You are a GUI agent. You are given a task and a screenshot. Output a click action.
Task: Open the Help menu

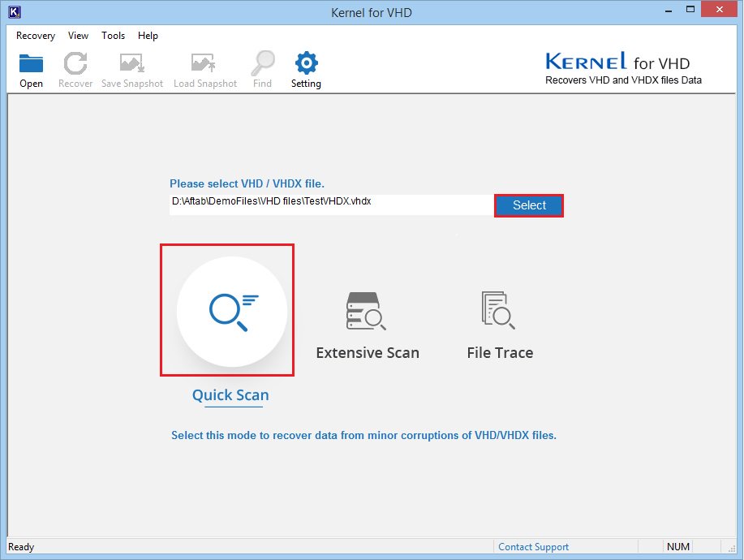pos(148,36)
